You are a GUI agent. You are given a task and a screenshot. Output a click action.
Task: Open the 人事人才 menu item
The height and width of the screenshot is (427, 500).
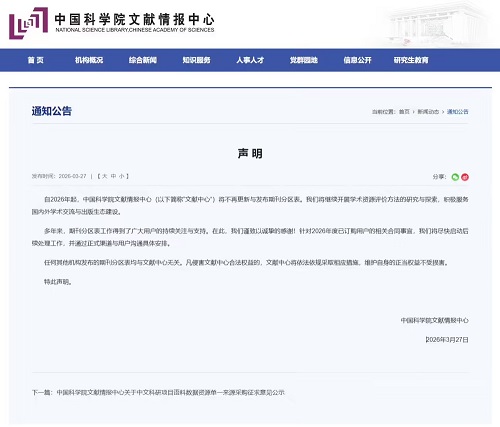[x=250, y=60]
